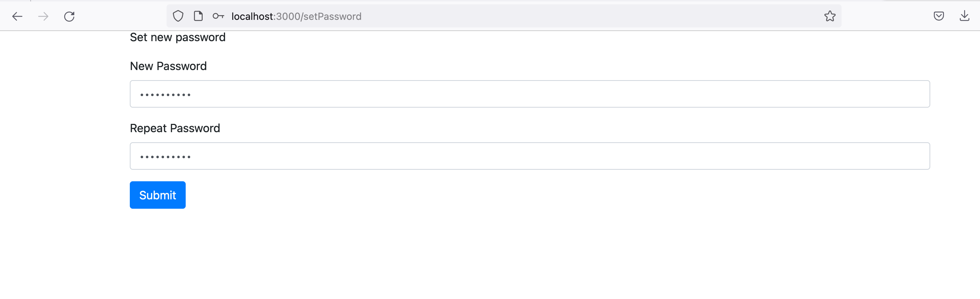This screenshot has width=980, height=299.
Task: Open the tracking protection shield panel
Action: click(178, 16)
